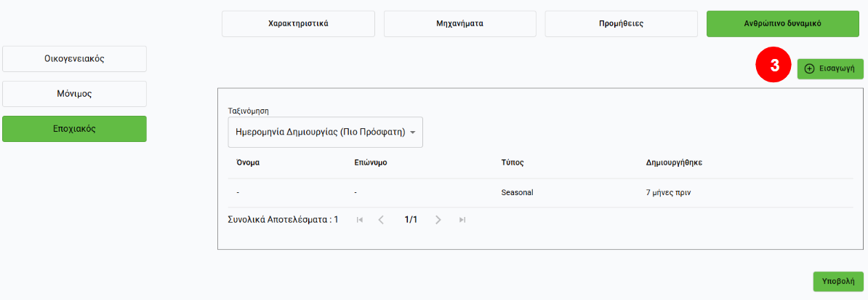The height and width of the screenshot is (300, 868).
Task: Click the plus icon on Εισαγωγή button
Action: coord(810,68)
